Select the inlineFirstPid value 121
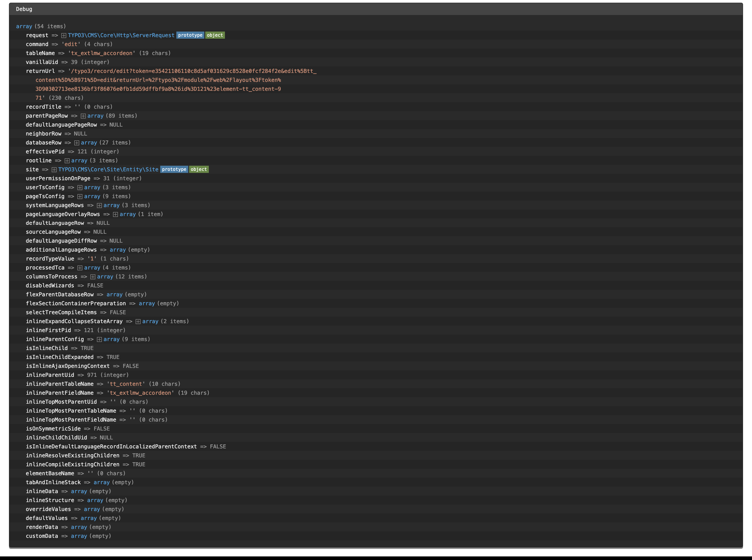Screen dimensions: 752x560 click(x=89, y=330)
